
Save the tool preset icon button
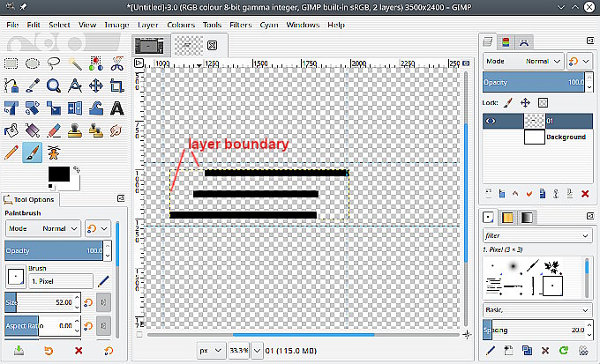pyautogui.click(x=19, y=350)
